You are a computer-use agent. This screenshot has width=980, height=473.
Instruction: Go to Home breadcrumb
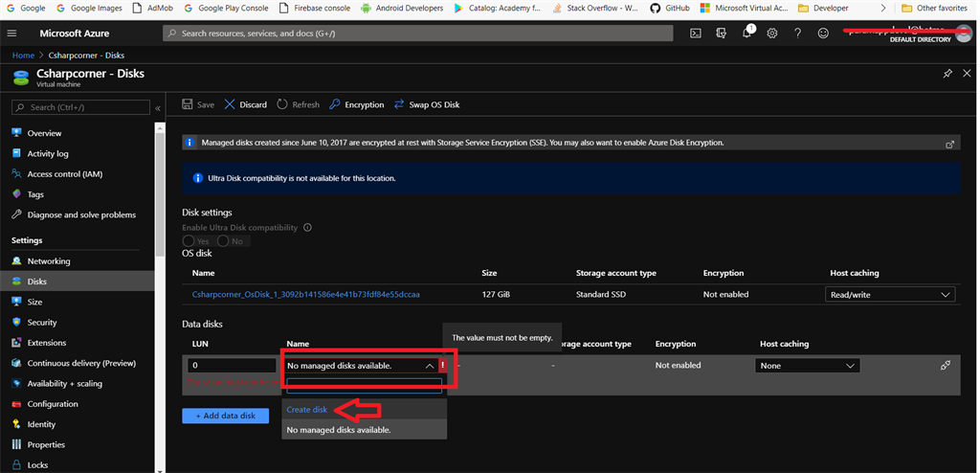[23, 56]
